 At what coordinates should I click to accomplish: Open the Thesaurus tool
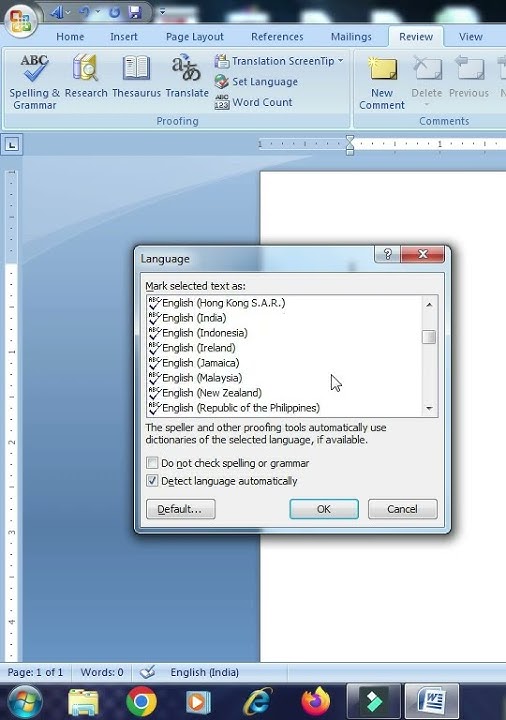coord(136,76)
